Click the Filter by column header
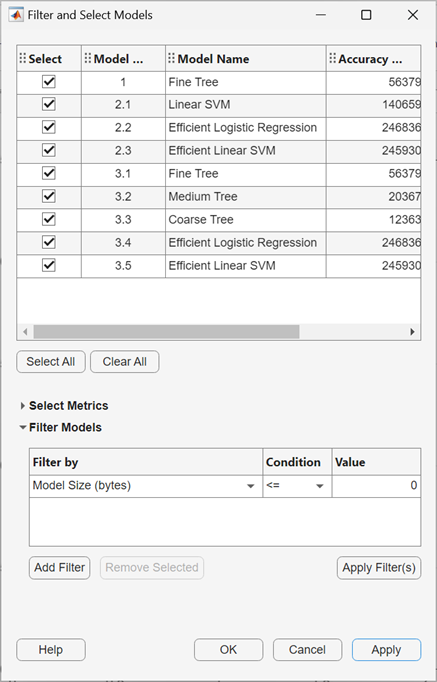Screen dimensions: 437x682 point(146,462)
